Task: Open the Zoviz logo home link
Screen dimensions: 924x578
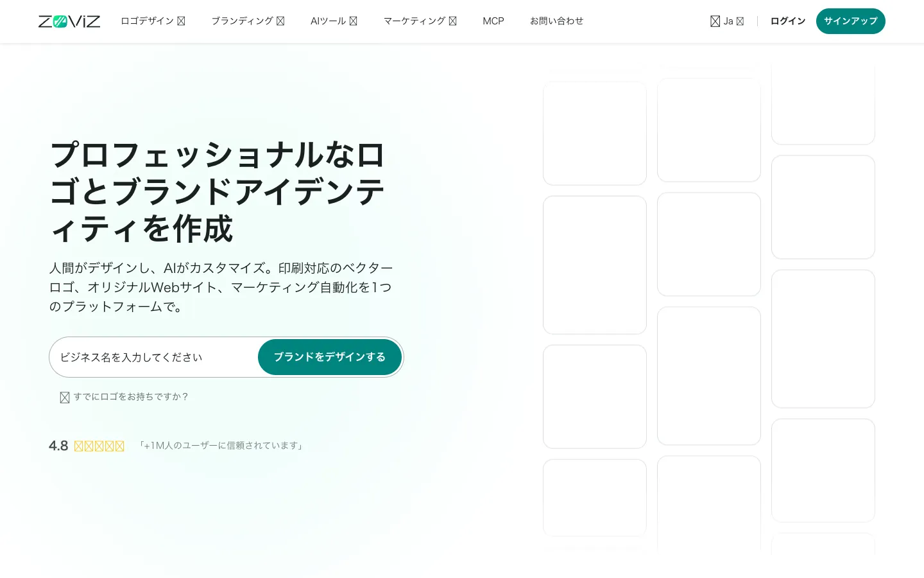Action: coord(69,21)
